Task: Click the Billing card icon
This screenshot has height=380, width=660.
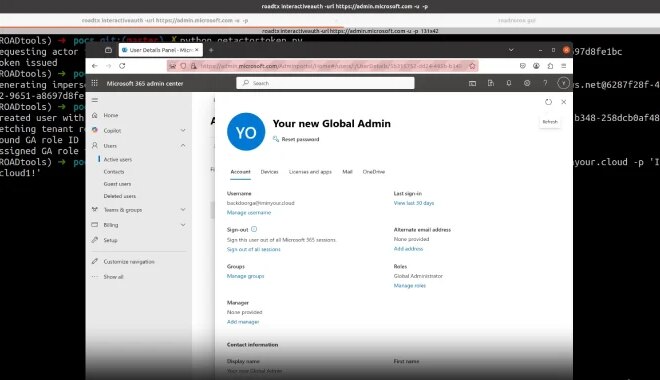Action: pyautogui.click(x=95, y=225)
